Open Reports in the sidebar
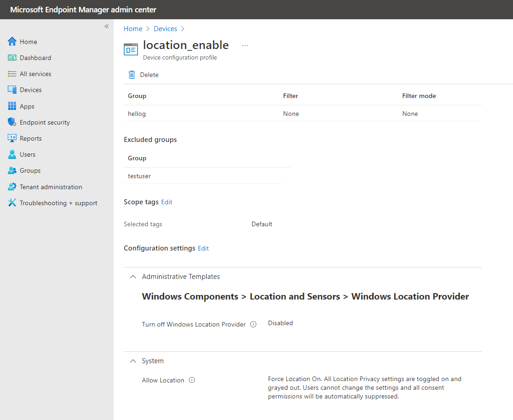 [x=31, y=138]
